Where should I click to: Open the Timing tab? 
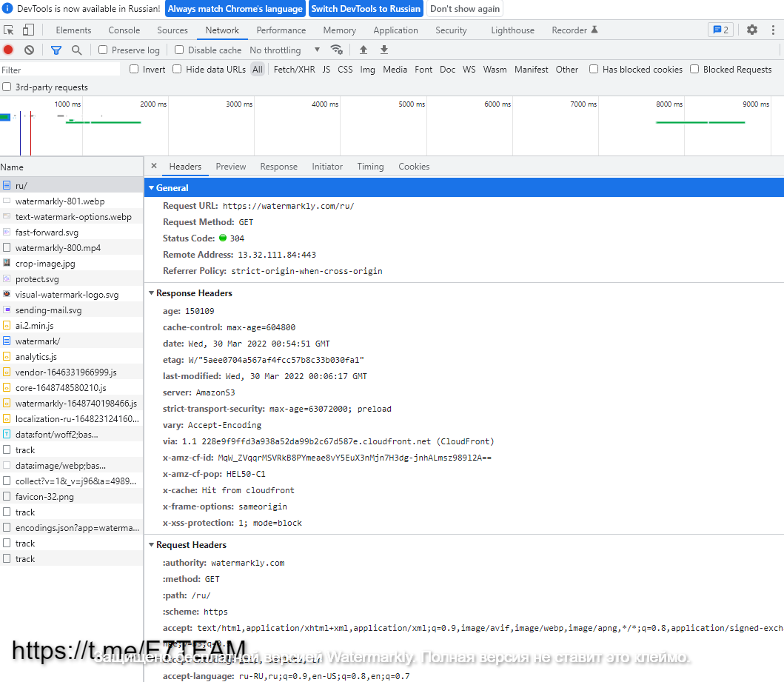click(x=370, y=167)
